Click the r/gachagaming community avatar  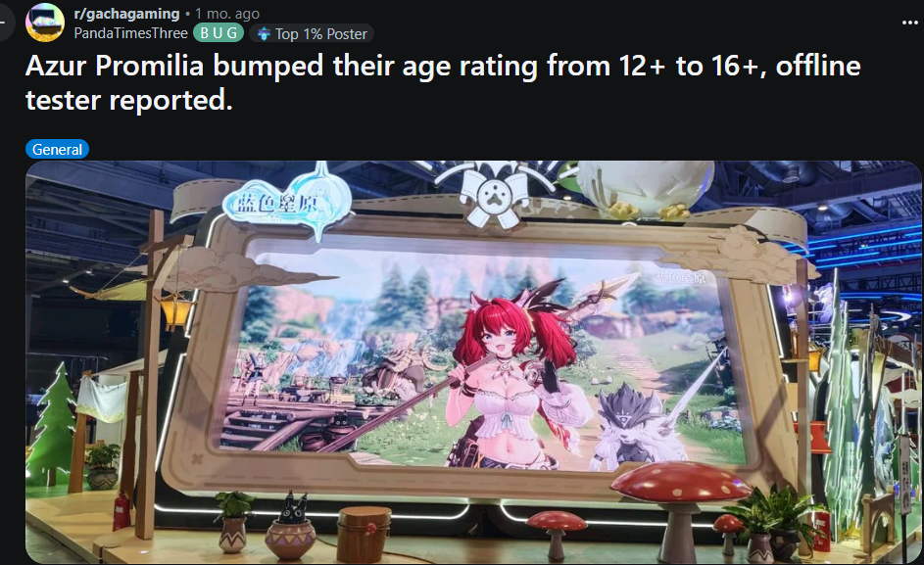(45, 23)
